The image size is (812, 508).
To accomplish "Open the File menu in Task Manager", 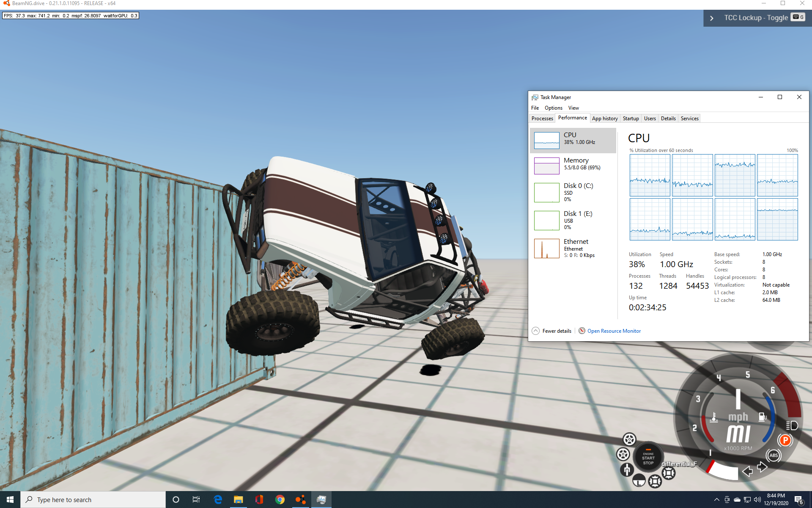I will [x=535, y=108].
